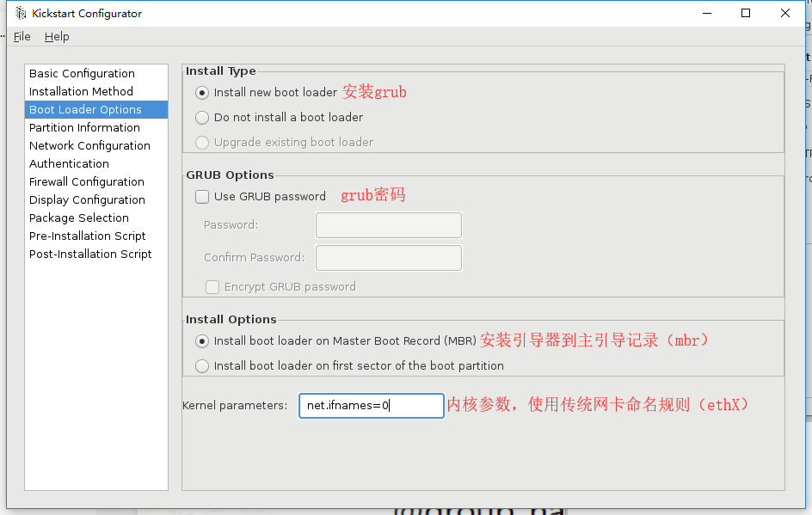The width and height of the screenshot is (812, 515).
Task: Enable Use GRUB password checkbox
Action: click(202, 197)
